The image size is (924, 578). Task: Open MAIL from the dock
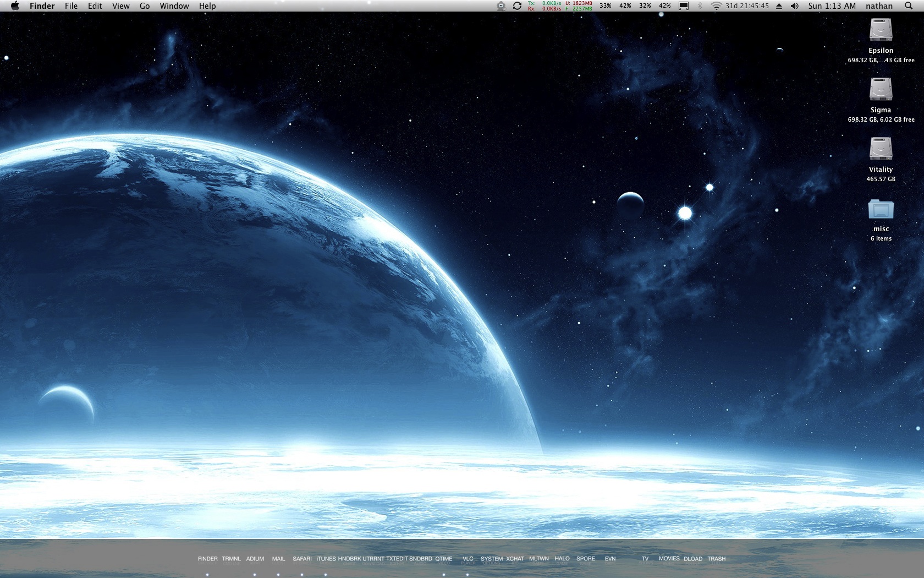(279, 559)
